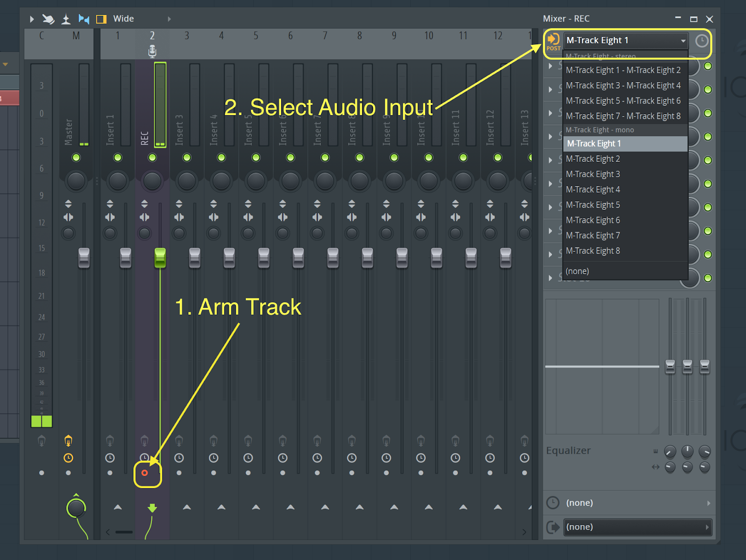746x560 pixels.
Task: Mute the Master track green light
Action: pyautogui.click(x=76, y=158)
